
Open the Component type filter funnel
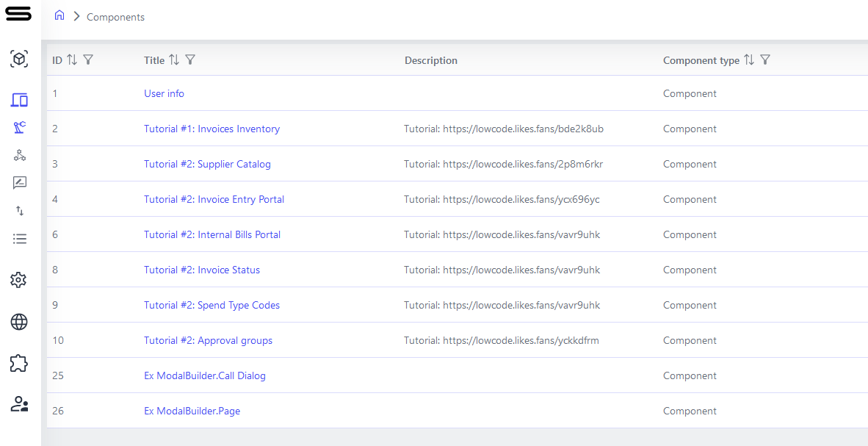(765, 60)
